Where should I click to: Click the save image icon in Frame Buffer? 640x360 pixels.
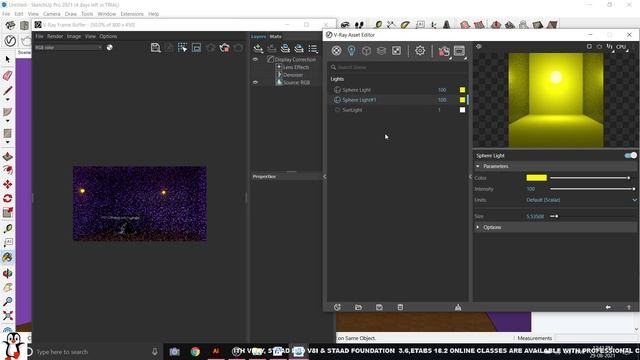point(156,48)
